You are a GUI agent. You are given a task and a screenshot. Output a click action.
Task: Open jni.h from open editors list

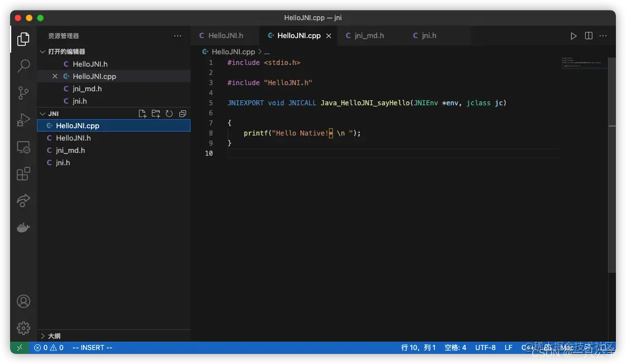114,101
